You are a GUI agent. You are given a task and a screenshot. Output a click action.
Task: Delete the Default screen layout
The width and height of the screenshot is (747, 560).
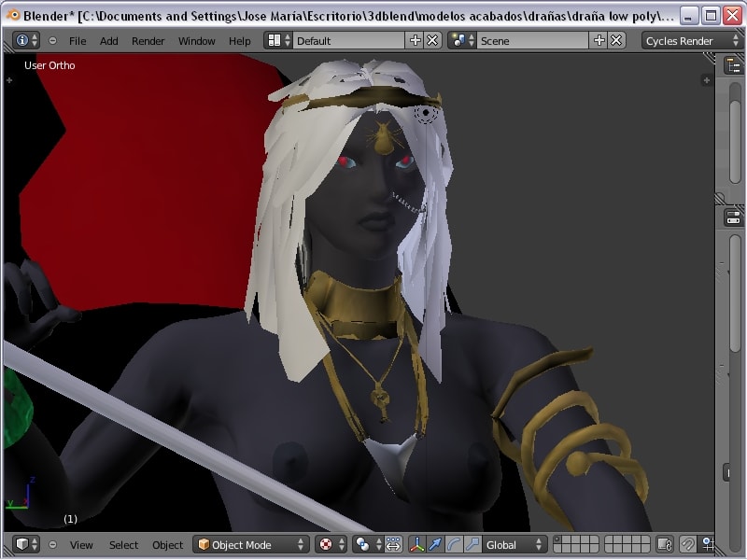432,40
